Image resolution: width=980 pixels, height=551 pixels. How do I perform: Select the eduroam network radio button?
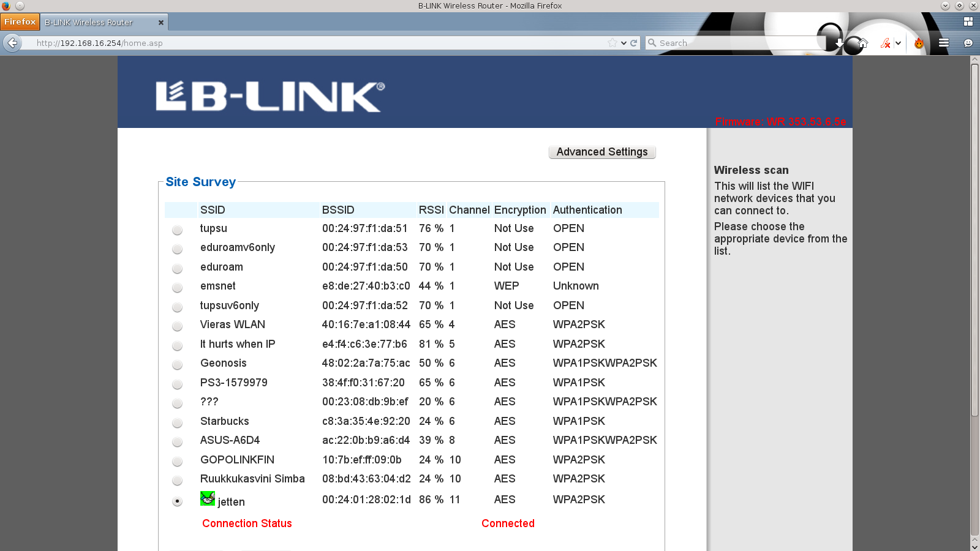coord(177,269)
